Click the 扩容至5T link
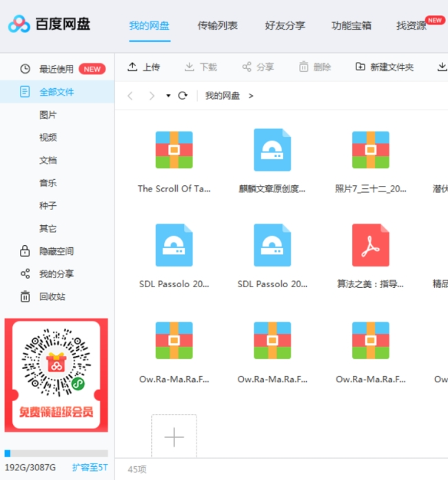 [x=90, y=468]
